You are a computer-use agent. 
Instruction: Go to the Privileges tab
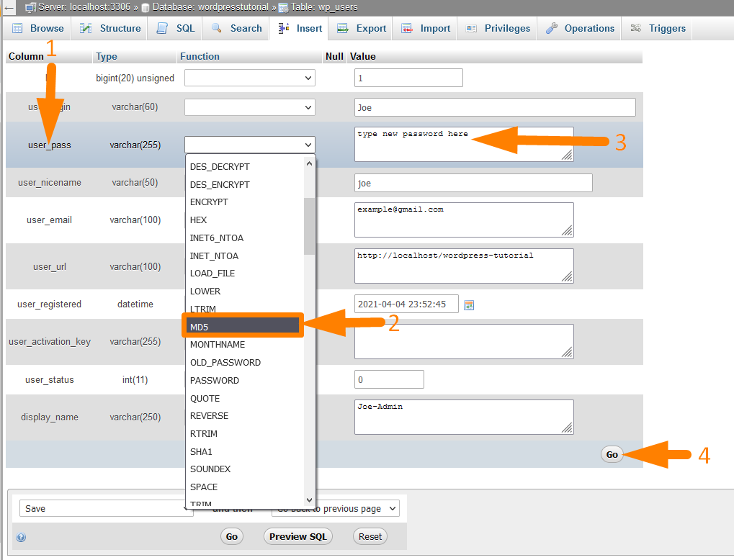click(498, 28)
